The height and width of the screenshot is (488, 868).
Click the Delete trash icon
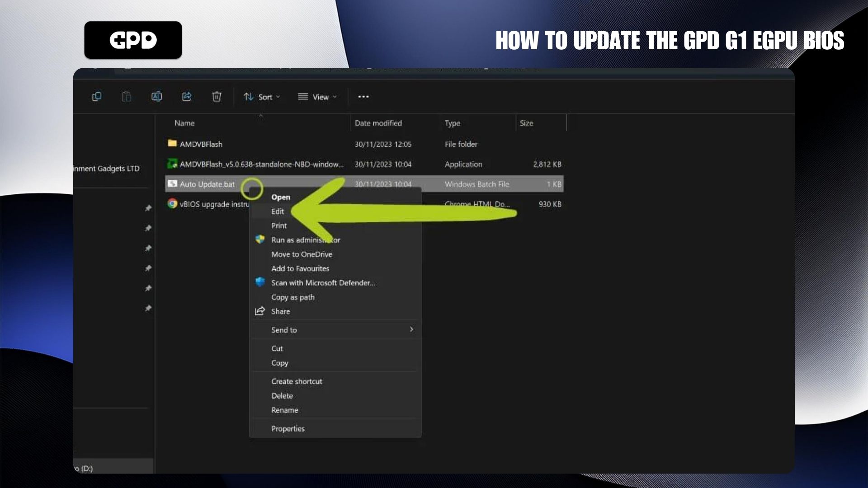tap(217, 97)
